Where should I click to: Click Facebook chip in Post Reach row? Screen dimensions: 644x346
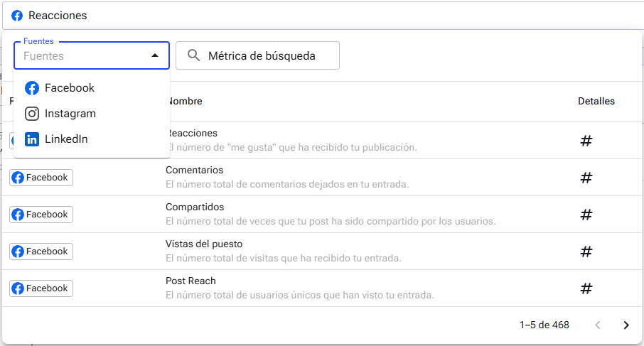click(41, 288)
